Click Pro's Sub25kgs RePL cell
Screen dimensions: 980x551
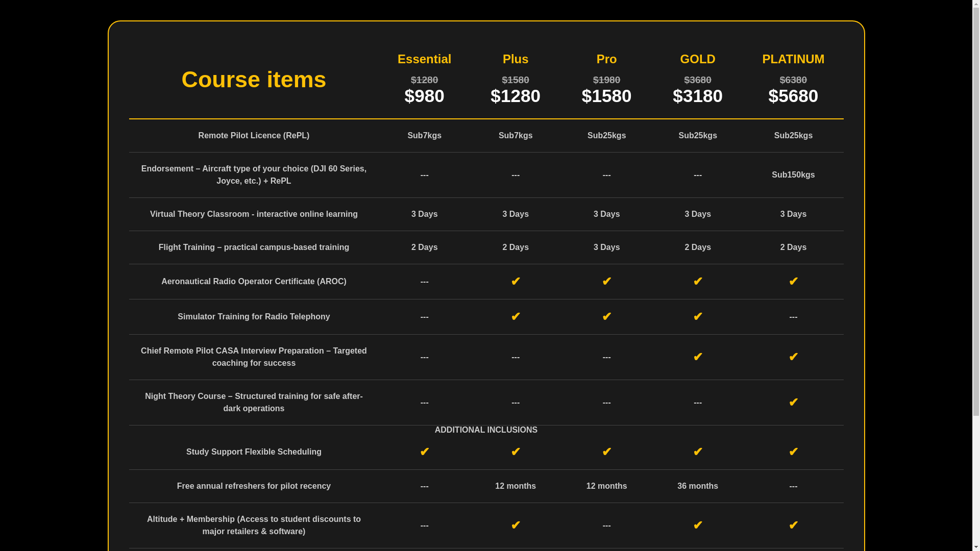(x=606, y=136)
